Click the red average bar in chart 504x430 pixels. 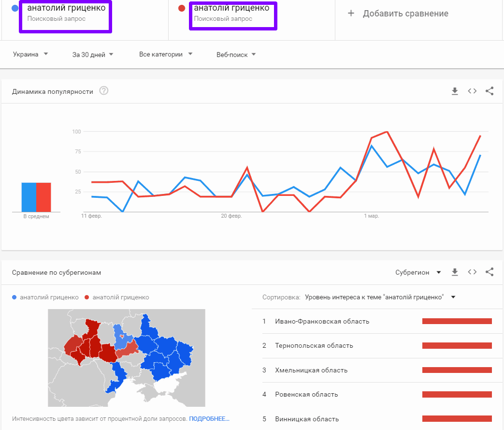44,197
